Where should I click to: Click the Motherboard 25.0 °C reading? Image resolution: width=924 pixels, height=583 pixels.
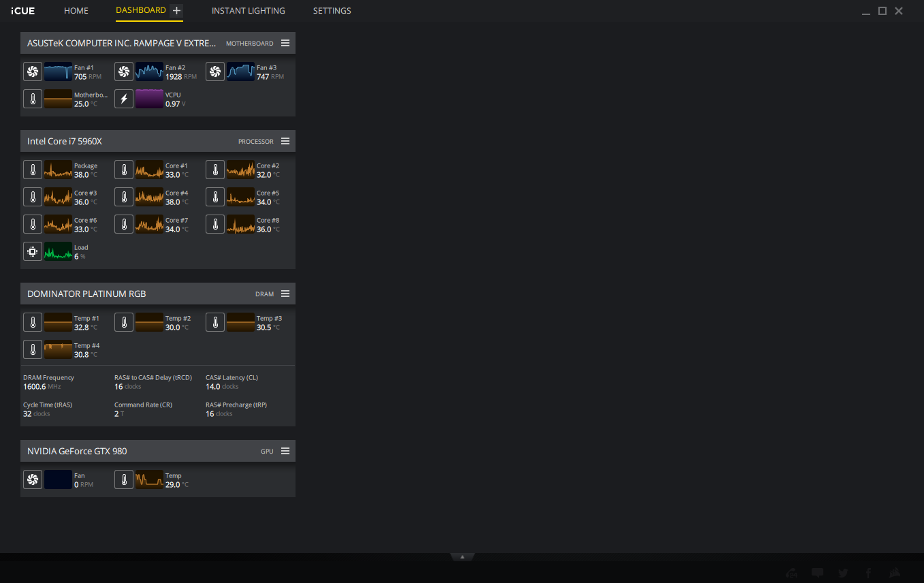click(x=86, y=104)
